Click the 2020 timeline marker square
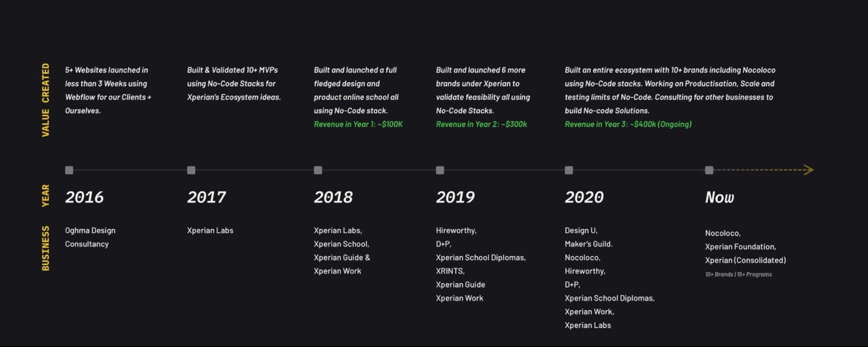Screen dimensions: 868x347 tap(569, 170)
